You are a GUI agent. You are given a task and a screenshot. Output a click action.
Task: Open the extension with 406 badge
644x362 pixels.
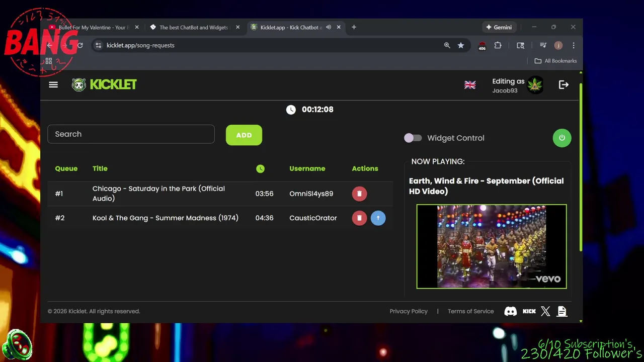[482, 46]
